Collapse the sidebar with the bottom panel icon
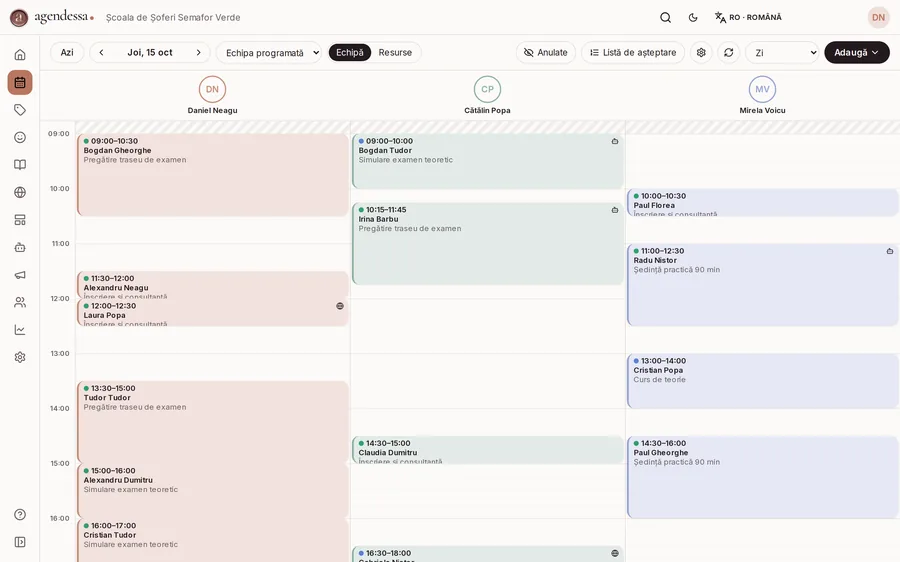Viewport: 900px width, 562px height. tap(20, 542)
